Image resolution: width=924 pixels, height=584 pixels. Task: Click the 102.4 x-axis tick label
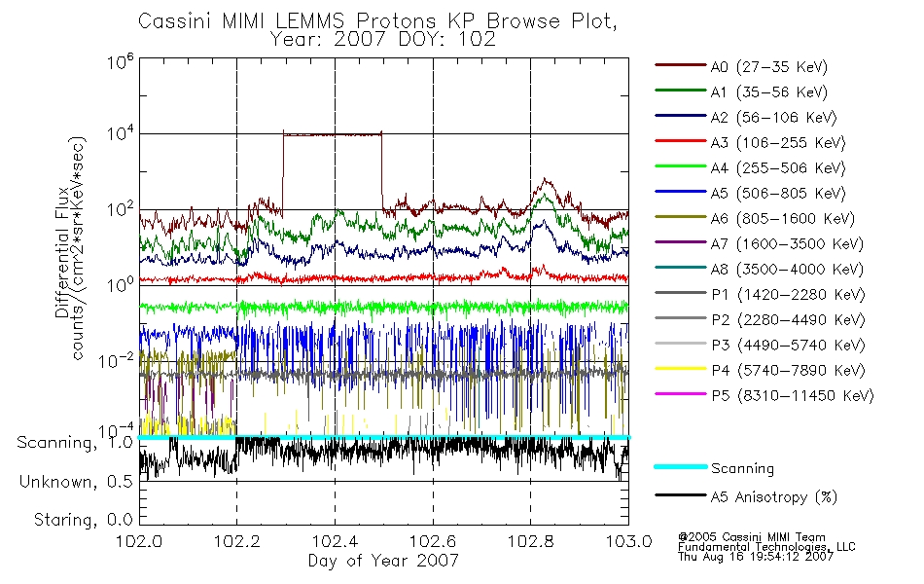[336, 541]
